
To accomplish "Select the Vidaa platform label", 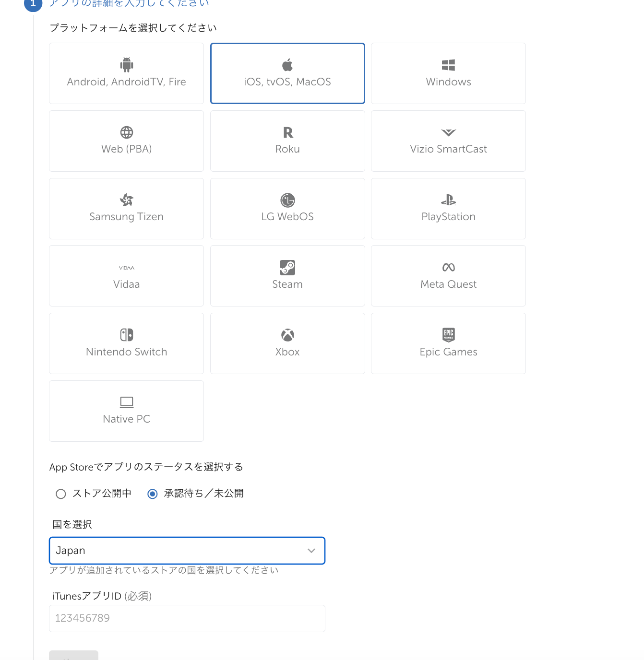I will point(127,284).
